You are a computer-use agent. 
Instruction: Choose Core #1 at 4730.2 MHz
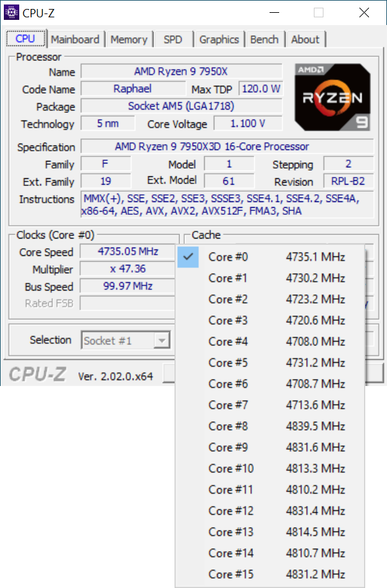coord(270,278)
